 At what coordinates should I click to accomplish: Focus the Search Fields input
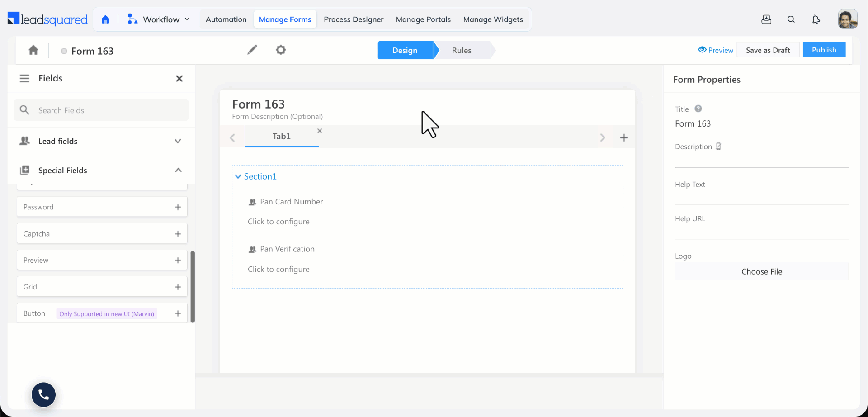point(101,110)
